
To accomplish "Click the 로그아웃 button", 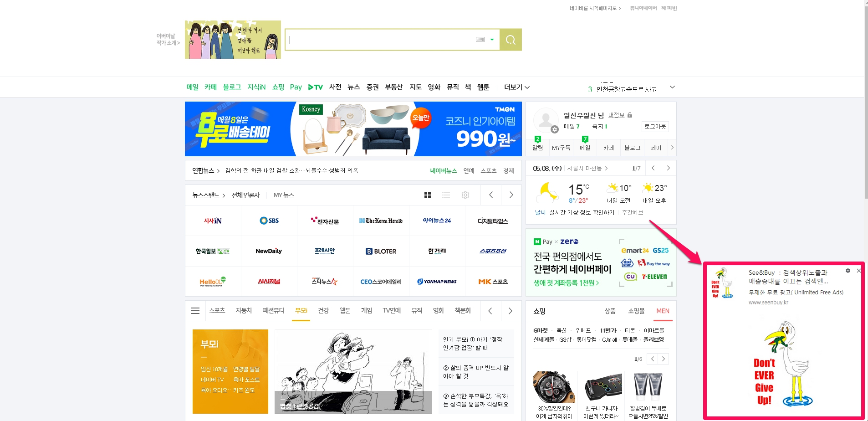I will tap(655, 127).
